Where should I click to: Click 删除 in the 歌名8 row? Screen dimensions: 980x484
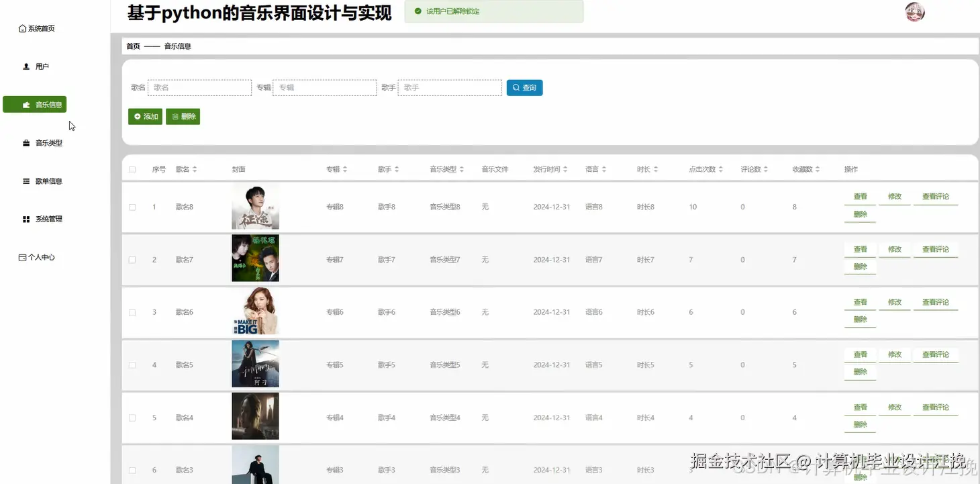click(860, 214)
